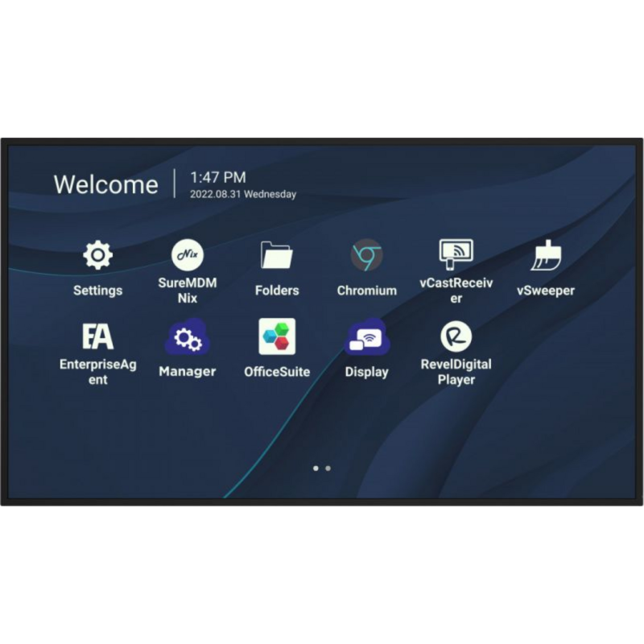Image resolution: width=644 pixels, height=644 pixels.
Task: Launch the Chromium browser
Action: [x=367, y=254]
